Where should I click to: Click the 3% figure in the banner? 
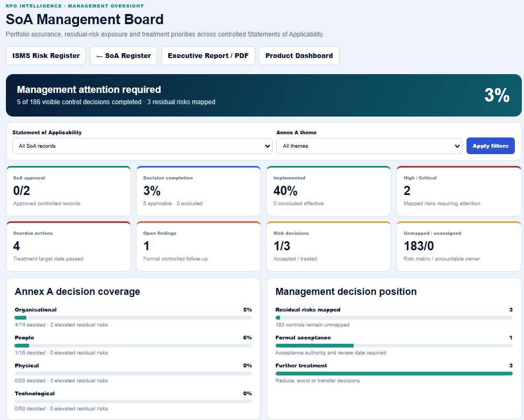[497, 95]
